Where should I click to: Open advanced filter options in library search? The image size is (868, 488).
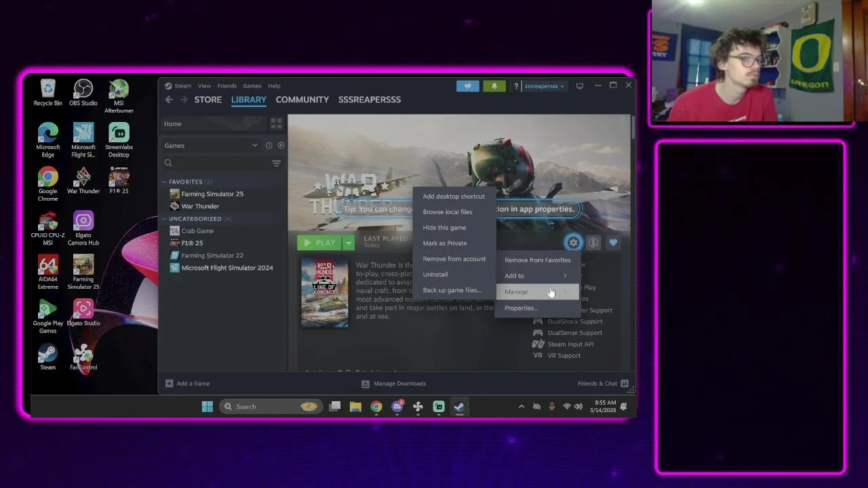tap(276, 163)
